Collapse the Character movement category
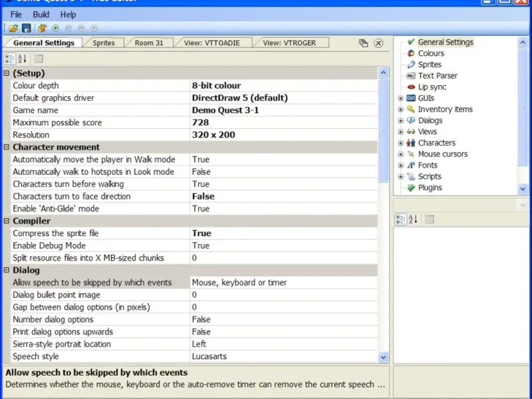Screen dimensions: 532x399 click(x=7, y=148)
